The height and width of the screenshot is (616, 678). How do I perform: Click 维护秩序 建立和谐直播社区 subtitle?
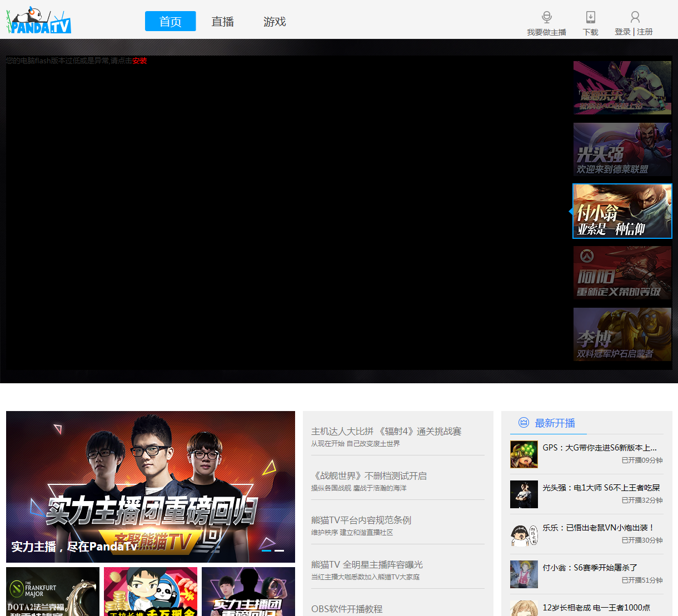[352, 533]
